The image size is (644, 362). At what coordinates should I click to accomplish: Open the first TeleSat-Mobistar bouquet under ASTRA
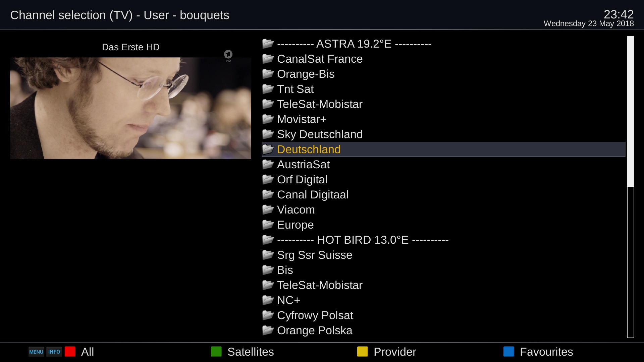tap(443, 104)
